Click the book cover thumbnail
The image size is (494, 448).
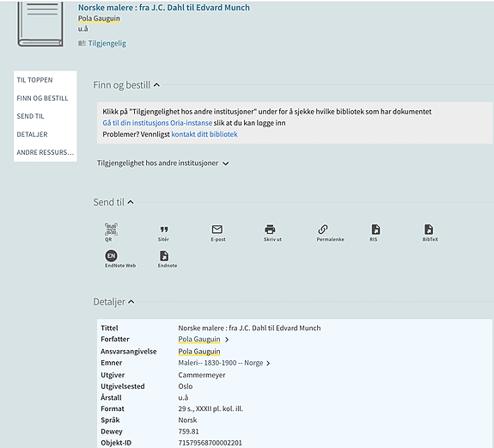coord(40,24)
